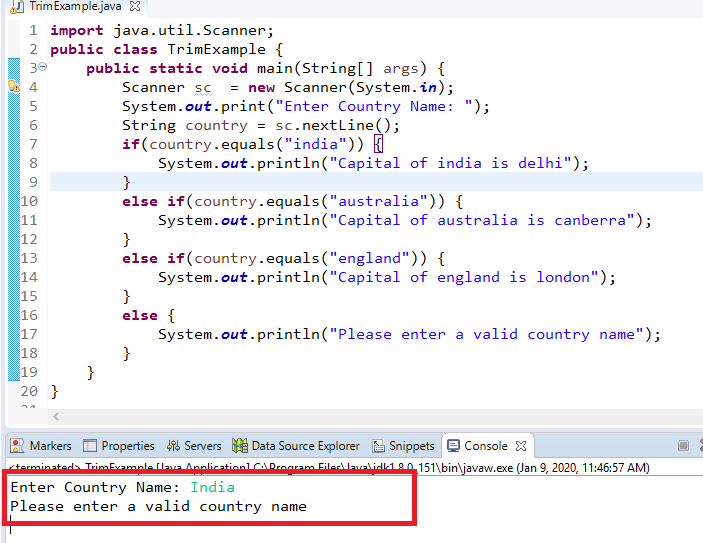Click the highlighted opening brace on line 7
The height and width of the screenshot is (543, 703).
click(x=378, y=144)
